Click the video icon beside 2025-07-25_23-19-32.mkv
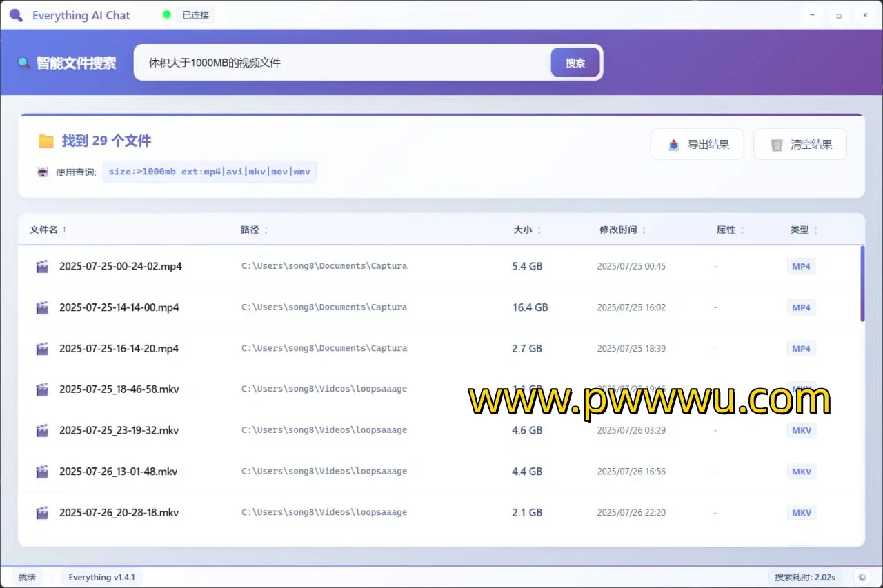The height and width of the screenshot is (588, 883). click(42, 430)
